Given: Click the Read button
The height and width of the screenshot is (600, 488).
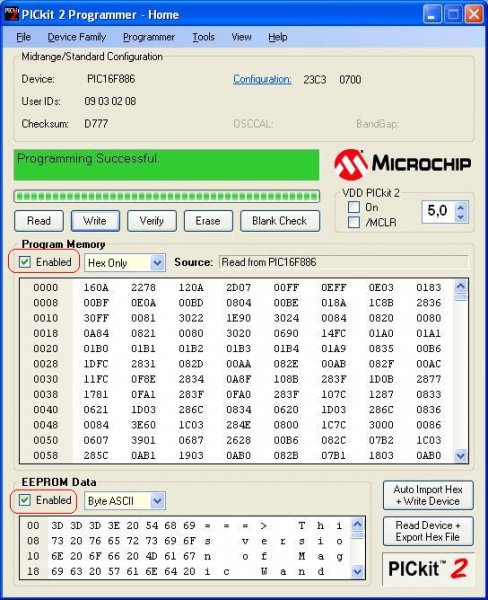Looking at the screenshot, I should point(39,221).
